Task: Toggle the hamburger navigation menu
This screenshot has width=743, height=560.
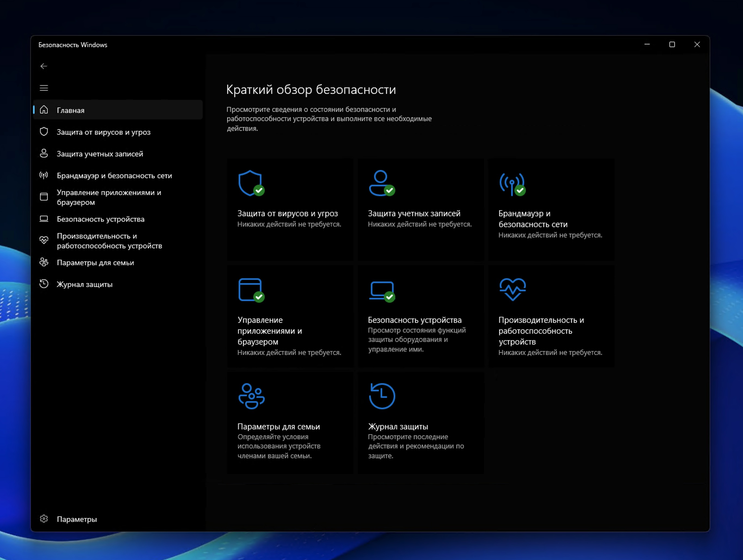Action: click(x=44, y=88)
